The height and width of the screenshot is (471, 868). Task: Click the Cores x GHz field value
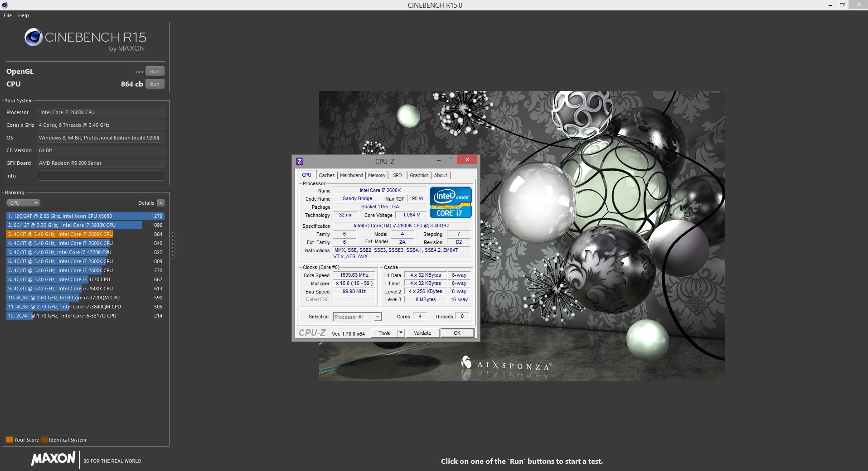[101, 125]
